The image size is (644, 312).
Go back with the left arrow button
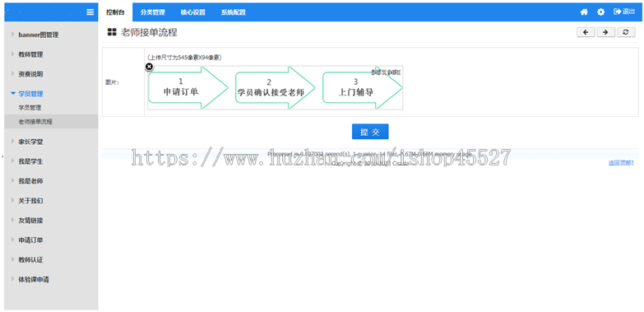(x=586, y=32)
